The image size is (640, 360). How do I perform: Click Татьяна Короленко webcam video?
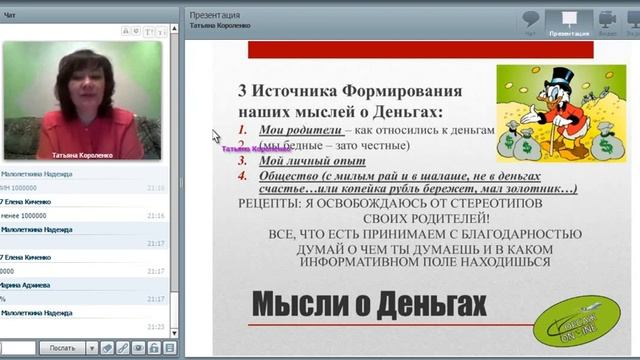pos(82,100)
